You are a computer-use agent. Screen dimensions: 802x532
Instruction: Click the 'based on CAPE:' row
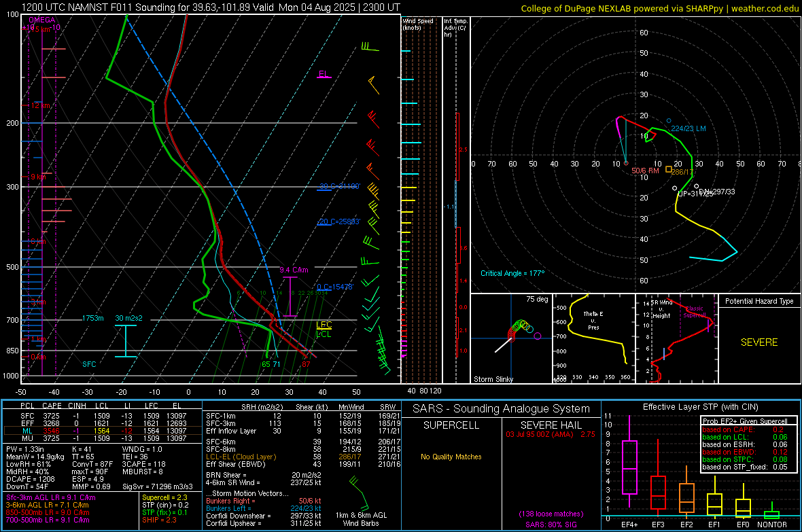click(745, 429)
